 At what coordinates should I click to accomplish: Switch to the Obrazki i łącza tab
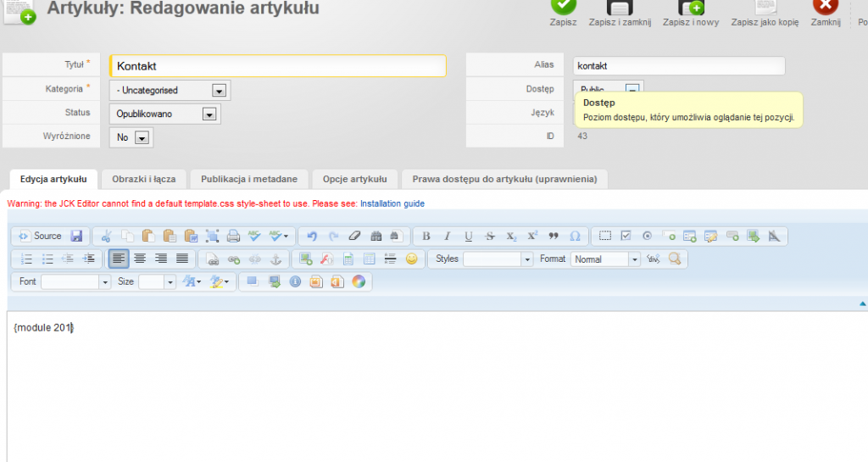pos(143,179)
